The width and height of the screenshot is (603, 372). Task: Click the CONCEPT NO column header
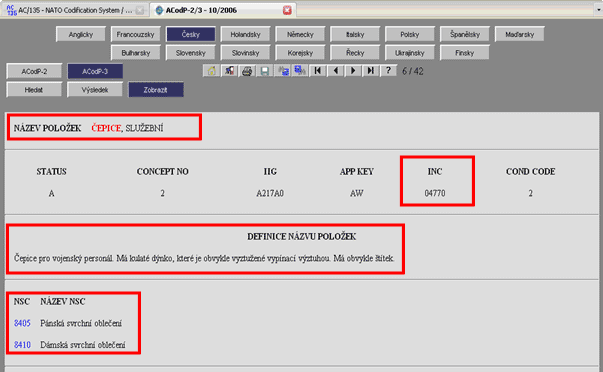pyautogui.click(x=163, y=172)
